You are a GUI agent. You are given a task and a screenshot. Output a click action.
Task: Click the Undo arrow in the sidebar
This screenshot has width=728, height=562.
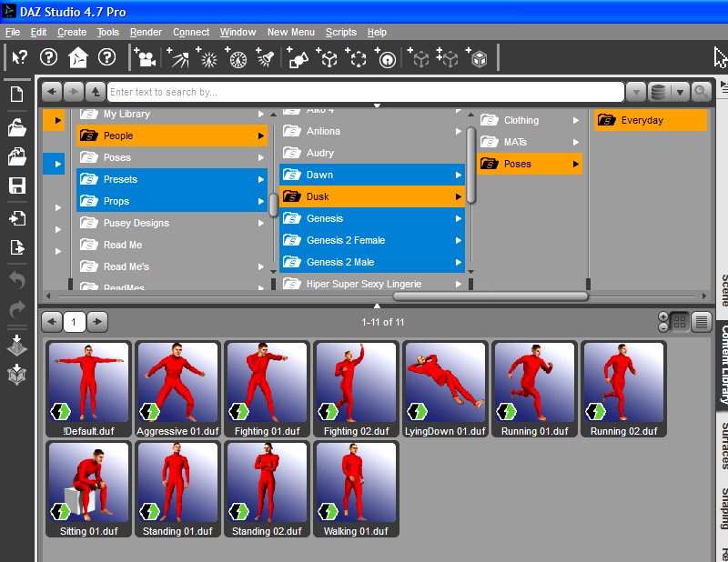17,280
